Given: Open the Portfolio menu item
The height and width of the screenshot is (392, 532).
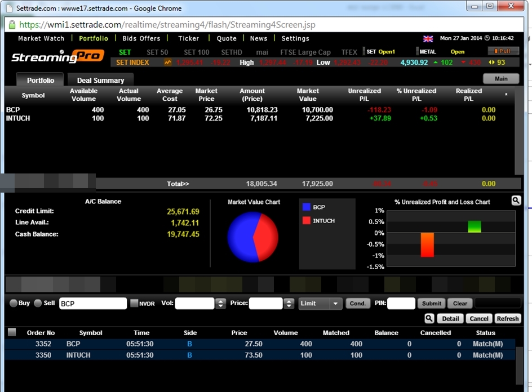Looking at the screenshot, I should 94,38.
